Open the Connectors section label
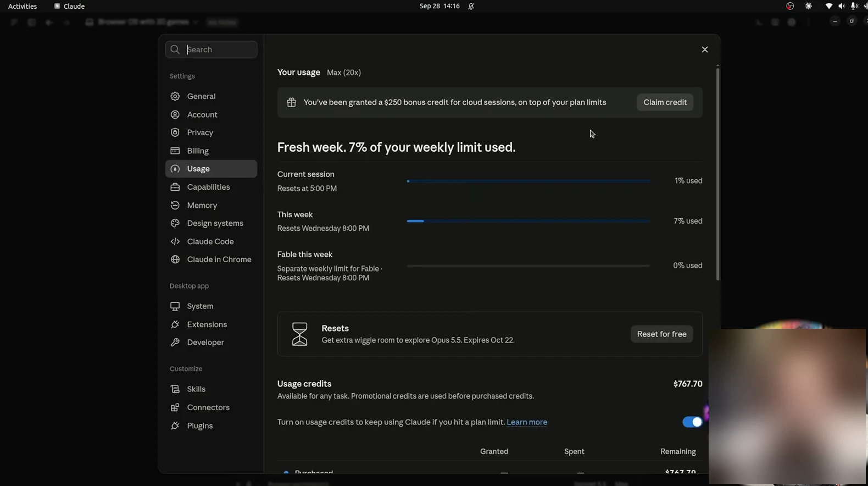The width and height of the screenshot is (868, 486). (208, 407)
